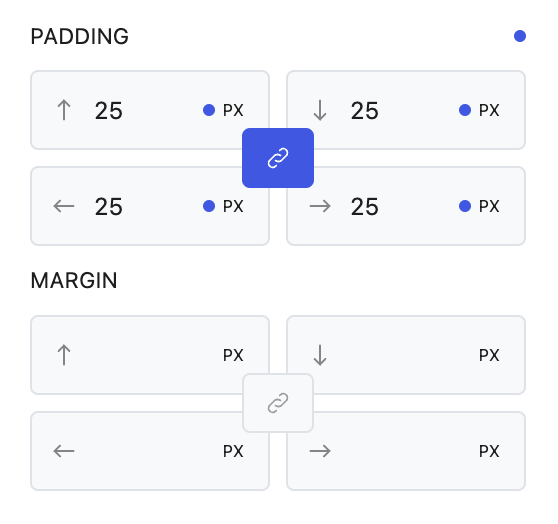Unlink padding values with blue chain button
Image resolution: width=558 pixels, height=524 pixels.
278,158
